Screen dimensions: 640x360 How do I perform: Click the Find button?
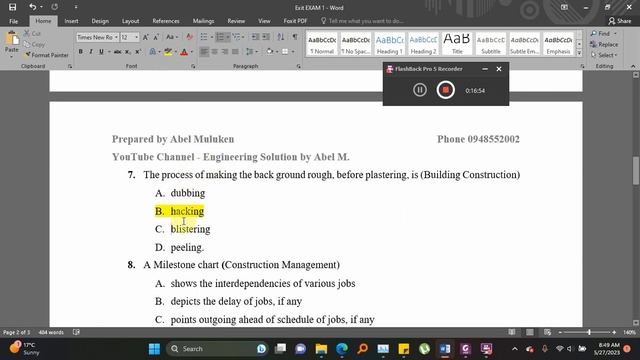(600, 33)
